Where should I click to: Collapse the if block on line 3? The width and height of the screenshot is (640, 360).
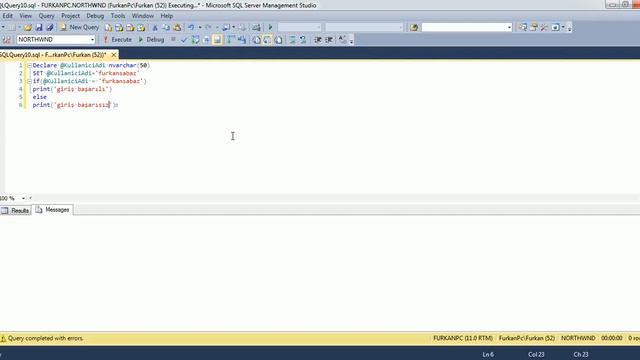tap(29, 81)
